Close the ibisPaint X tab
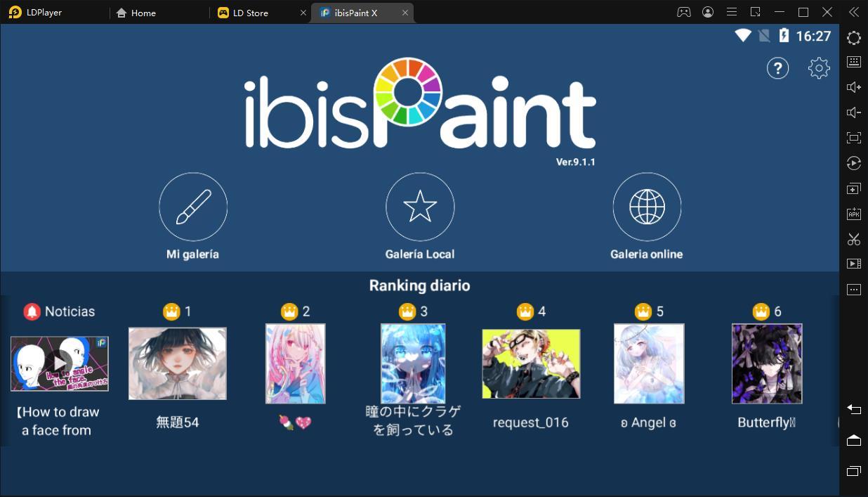Image resolution: width=868 pixels, height=497 pixels. [x=405, y=13]
